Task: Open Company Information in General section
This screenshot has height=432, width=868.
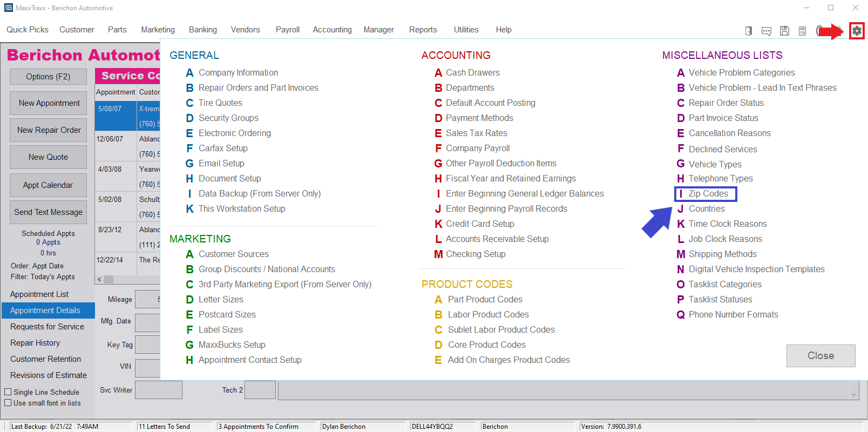Action: [238, 73]
